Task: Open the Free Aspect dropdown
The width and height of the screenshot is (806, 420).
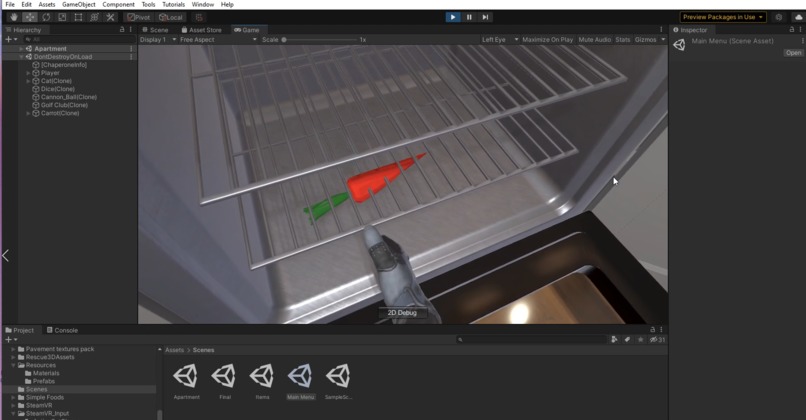Action: (218, 40)
